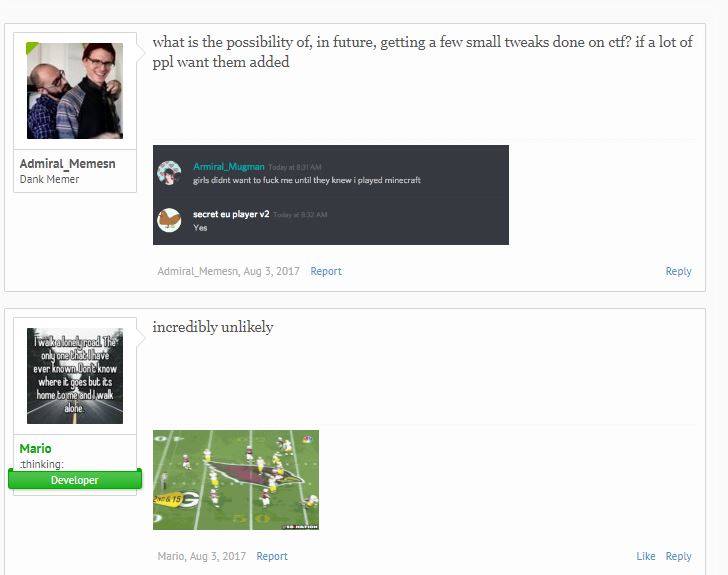Screen dimensions: 728x575
Task: Report Mario's post
Action: [x=272, y=556]
